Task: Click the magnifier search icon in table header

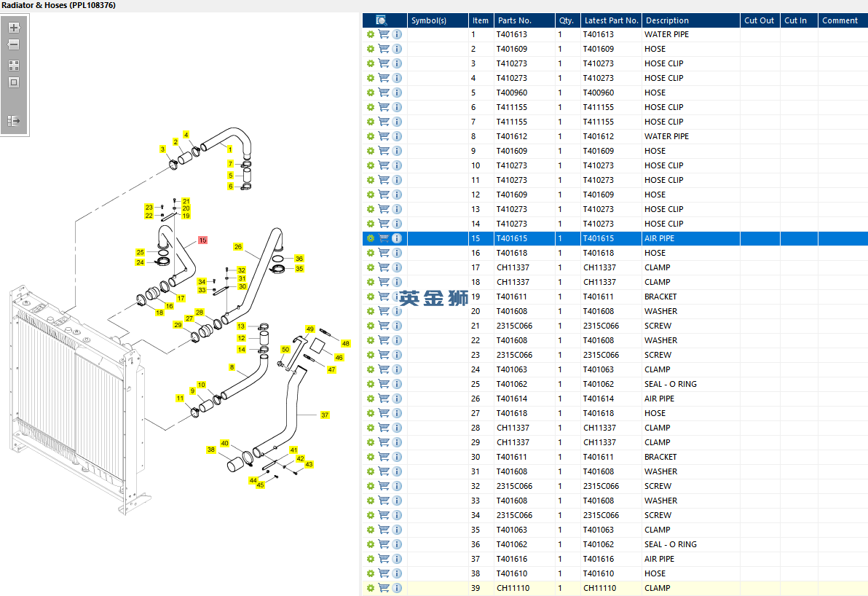Action: pyautogui.click(x=381, y=20)
